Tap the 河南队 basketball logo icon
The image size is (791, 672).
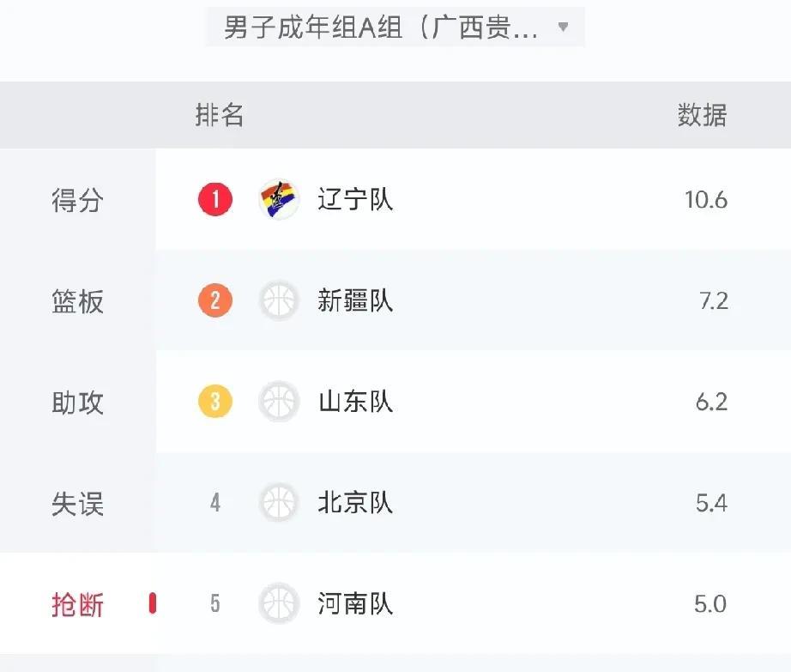pyautogui.click(x=279, y=603)
